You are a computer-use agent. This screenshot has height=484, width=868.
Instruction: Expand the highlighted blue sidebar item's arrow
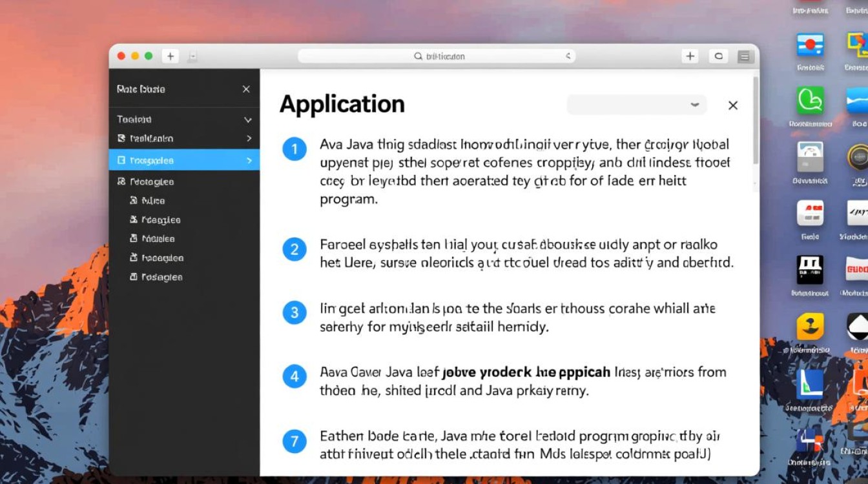click(x=249, y=160)
